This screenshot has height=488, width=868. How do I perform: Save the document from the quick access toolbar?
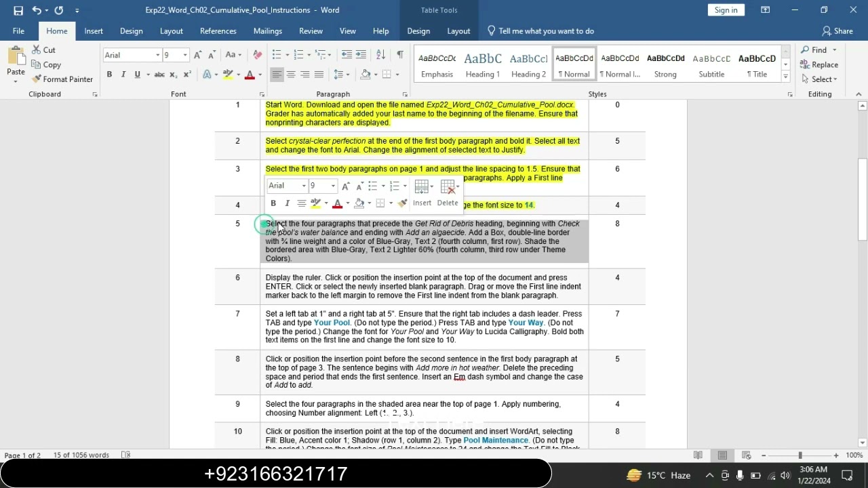[18, 10]
